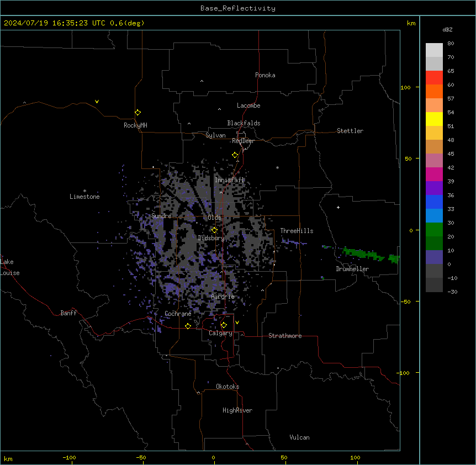Select the Banff label on the map

pyautogui.click(x=68, y=313)
